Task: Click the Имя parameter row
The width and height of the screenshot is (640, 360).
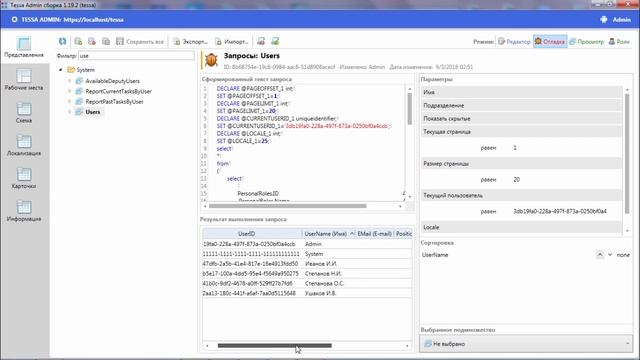Action: (521, 92)
